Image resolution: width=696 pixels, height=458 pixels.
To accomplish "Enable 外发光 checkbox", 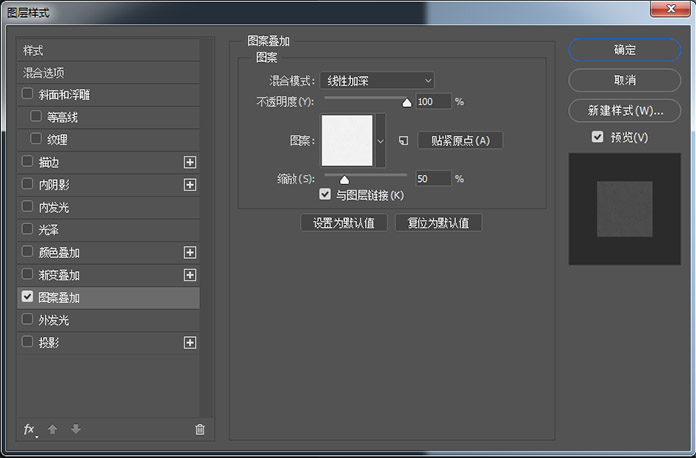I will click(x=28, y=319).
